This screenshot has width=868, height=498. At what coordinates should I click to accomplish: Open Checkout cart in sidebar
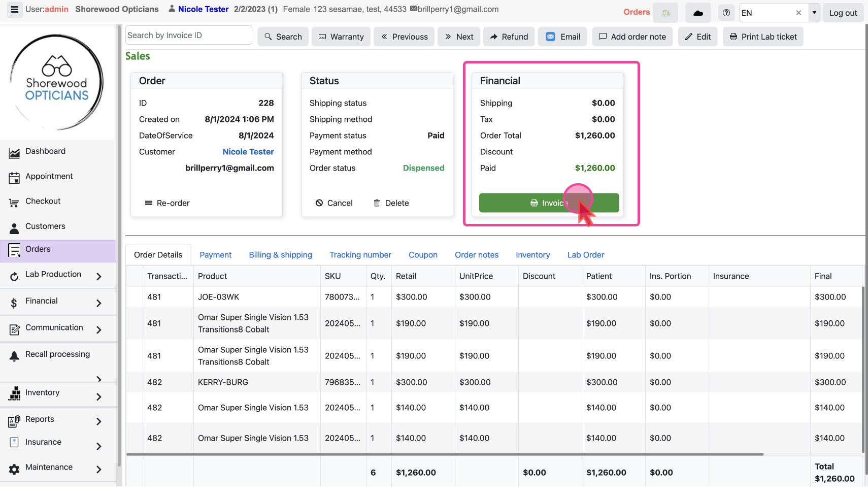(43, 201)
